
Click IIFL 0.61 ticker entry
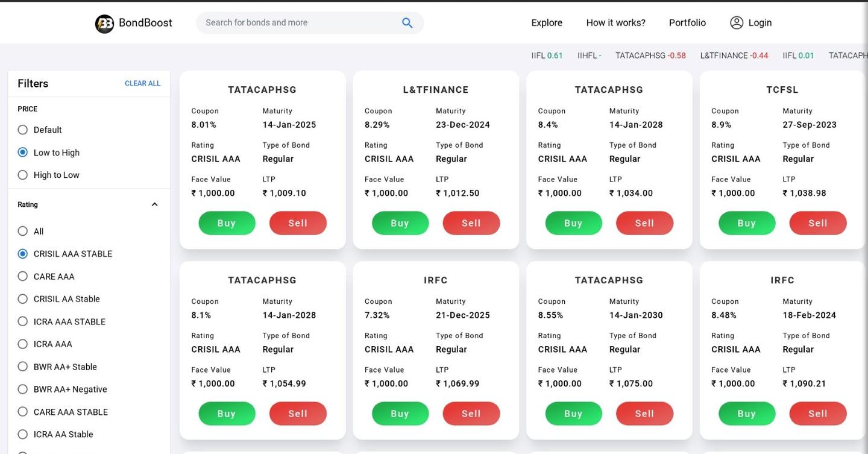[x=547, y=55]
